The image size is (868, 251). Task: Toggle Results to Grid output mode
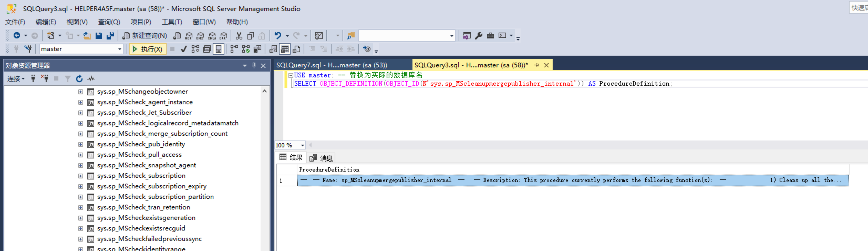(x=285, y=49)
